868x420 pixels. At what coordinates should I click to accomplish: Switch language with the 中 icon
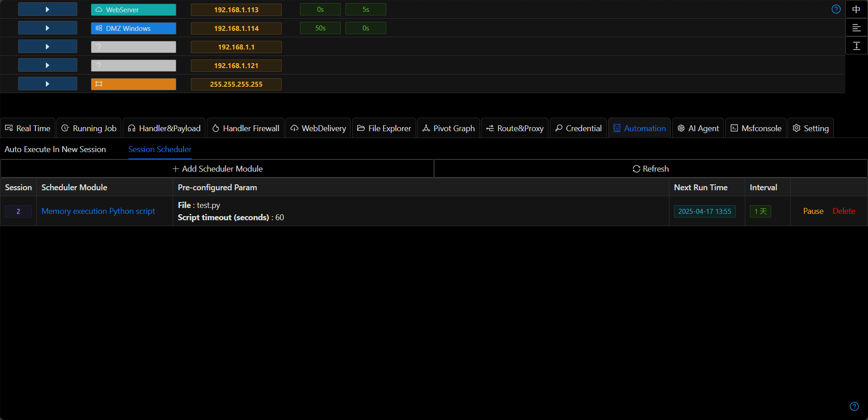click(x=856, y=10)
